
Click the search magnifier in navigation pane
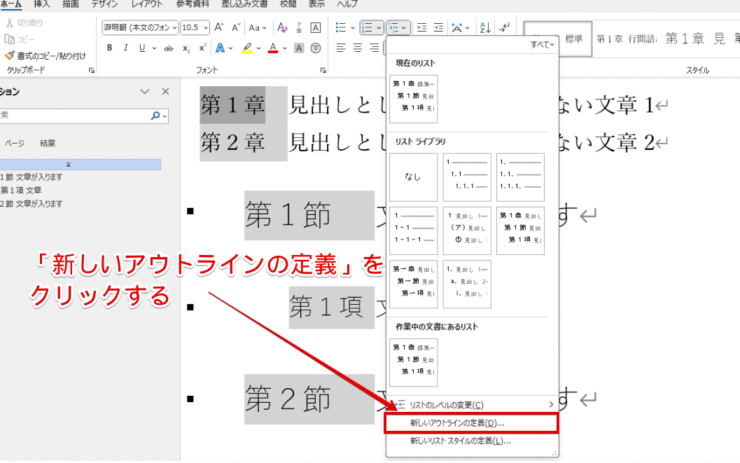tap(155, 117)
